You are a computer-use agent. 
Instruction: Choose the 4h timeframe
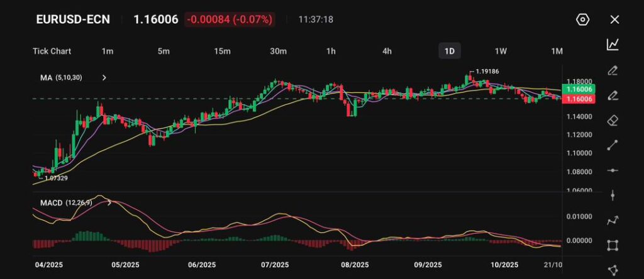(x=387, y=51)
